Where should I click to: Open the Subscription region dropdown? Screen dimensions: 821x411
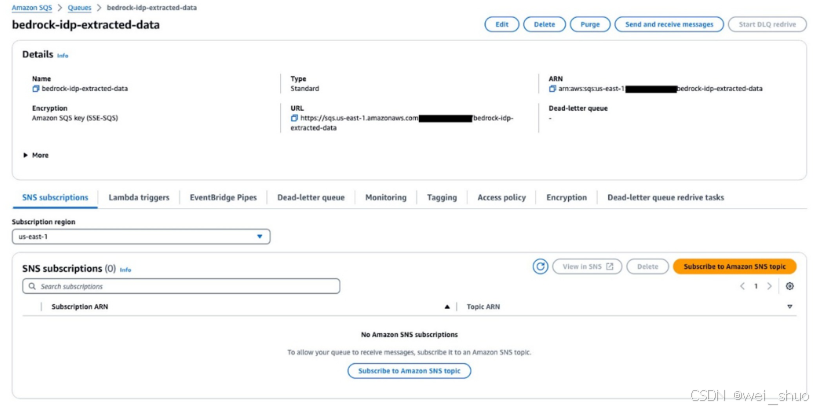141,237
